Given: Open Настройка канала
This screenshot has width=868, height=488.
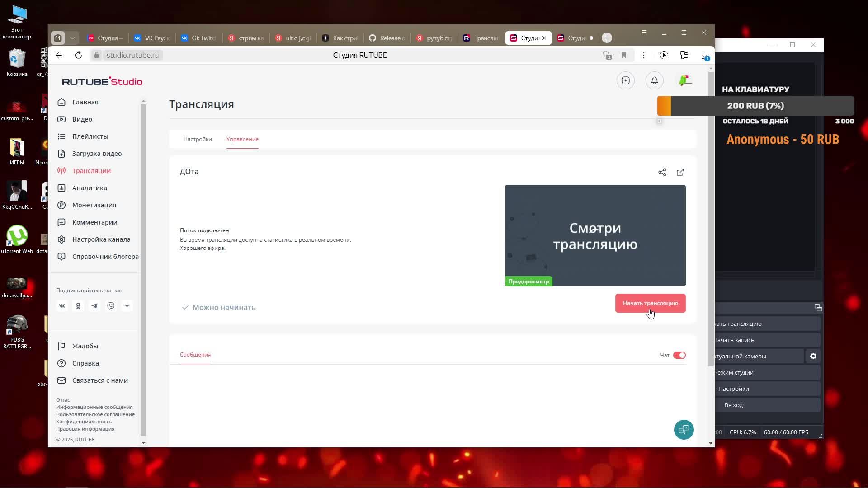Looking at the screenshot, I should pos(101,239).
